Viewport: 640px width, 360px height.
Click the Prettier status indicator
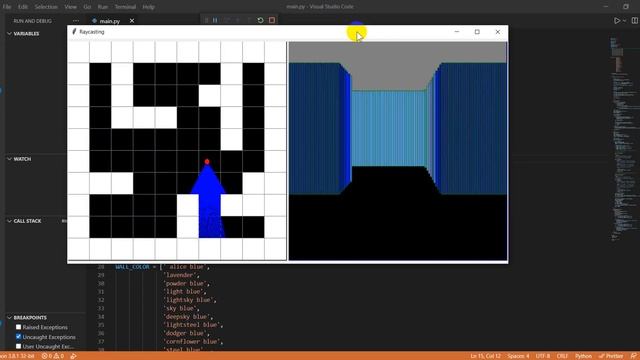[611, 356]
